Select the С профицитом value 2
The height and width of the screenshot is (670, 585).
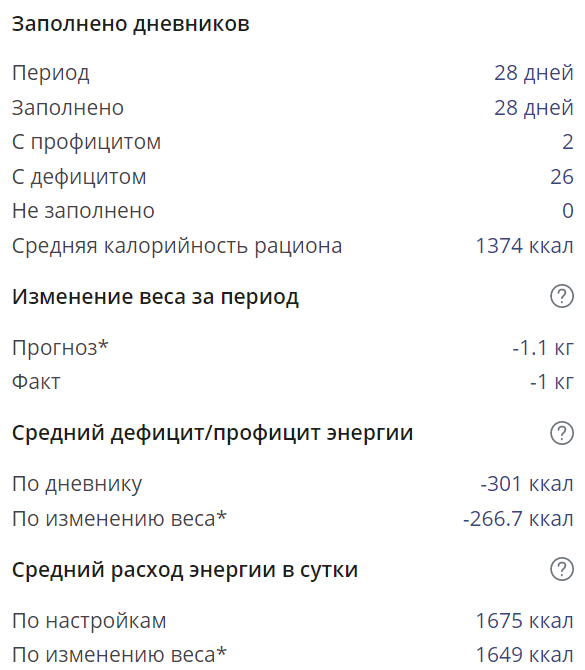tap(567, 142)
